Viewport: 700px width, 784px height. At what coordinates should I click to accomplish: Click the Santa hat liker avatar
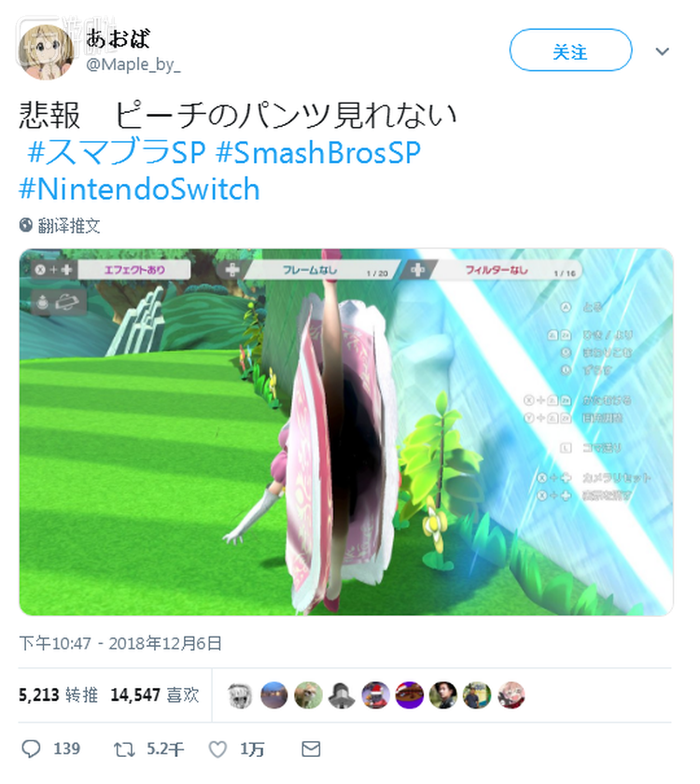coord(375,695)
